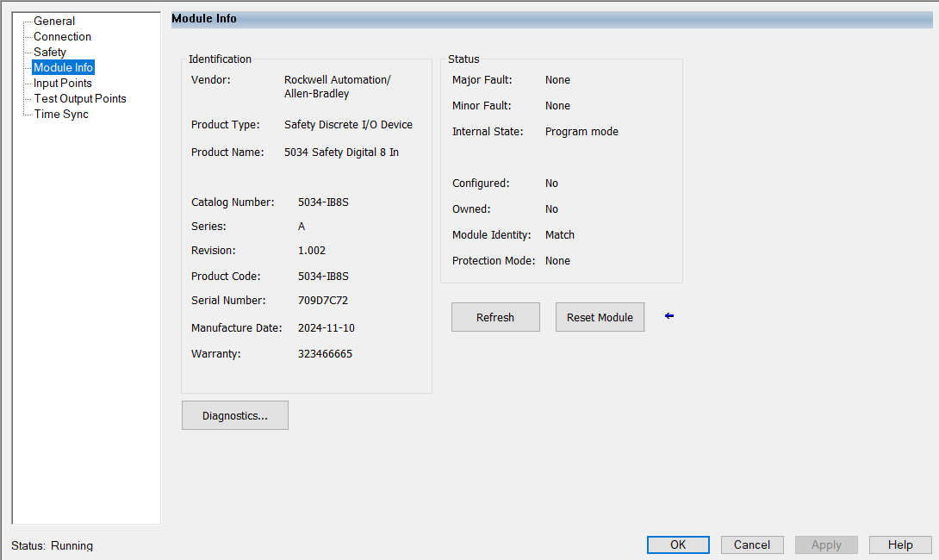Click the Module Info header title

(x=203, y=19)
